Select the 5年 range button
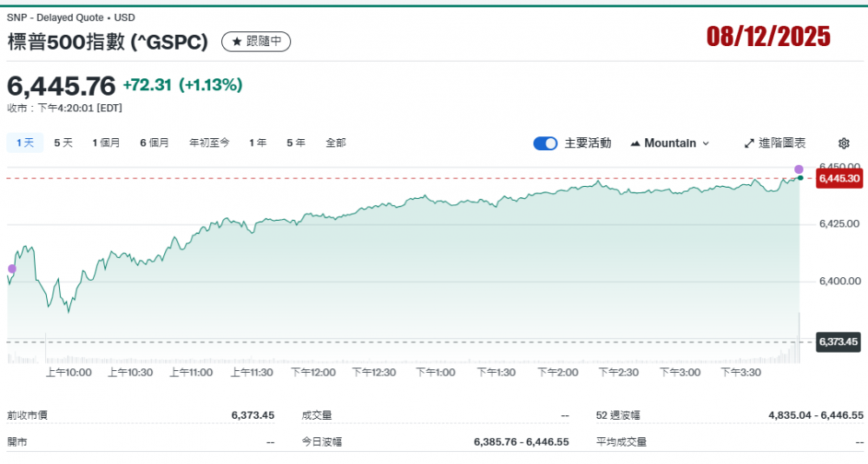The height and width of the screenshot is (464, 868). (x=296, y=143)
